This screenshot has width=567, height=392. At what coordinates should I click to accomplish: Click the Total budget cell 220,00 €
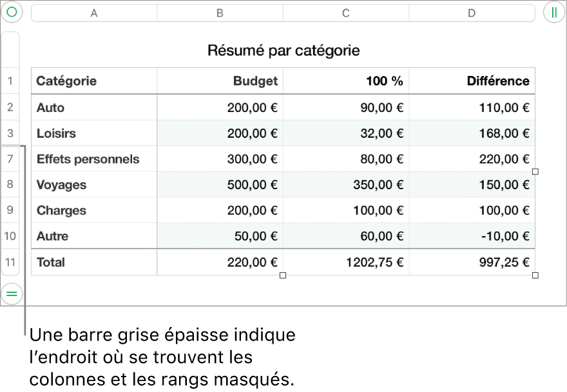pos(220,262)
